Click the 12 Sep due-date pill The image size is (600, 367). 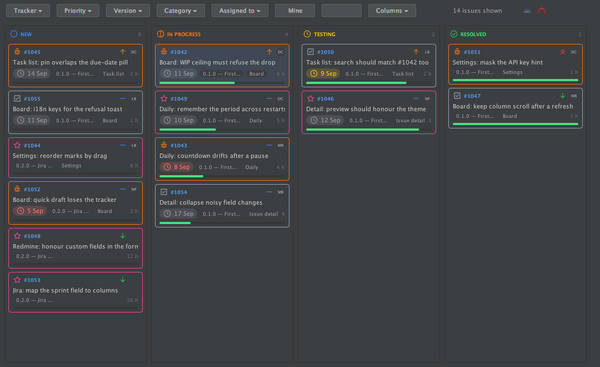325,120
